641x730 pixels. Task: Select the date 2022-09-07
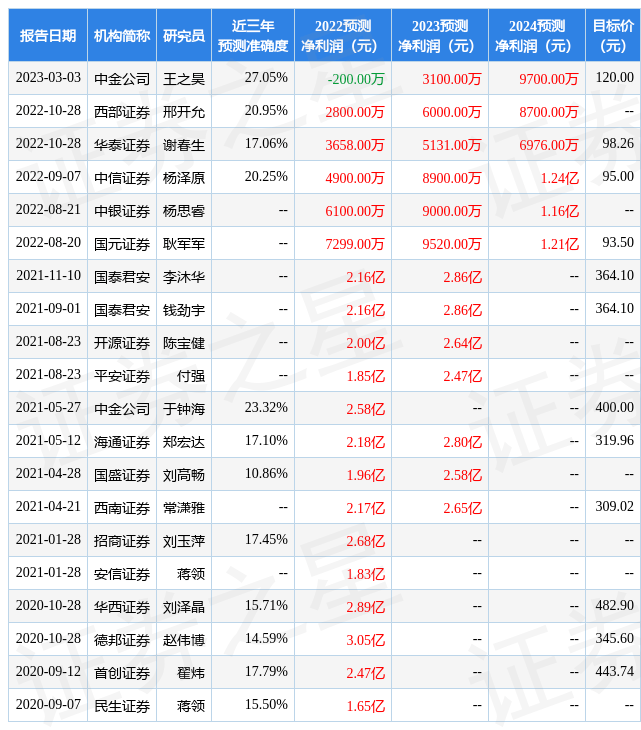click(48, 177)
